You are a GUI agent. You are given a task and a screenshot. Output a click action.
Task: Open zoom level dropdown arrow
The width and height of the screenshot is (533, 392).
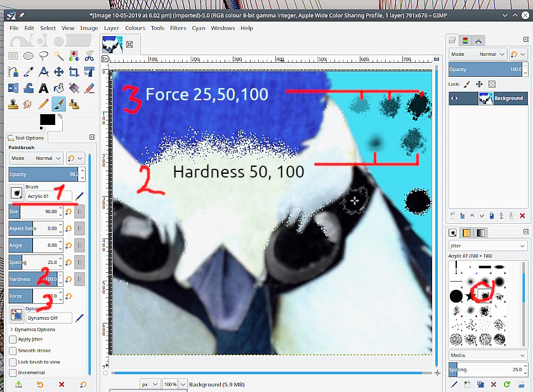(183, 384)
